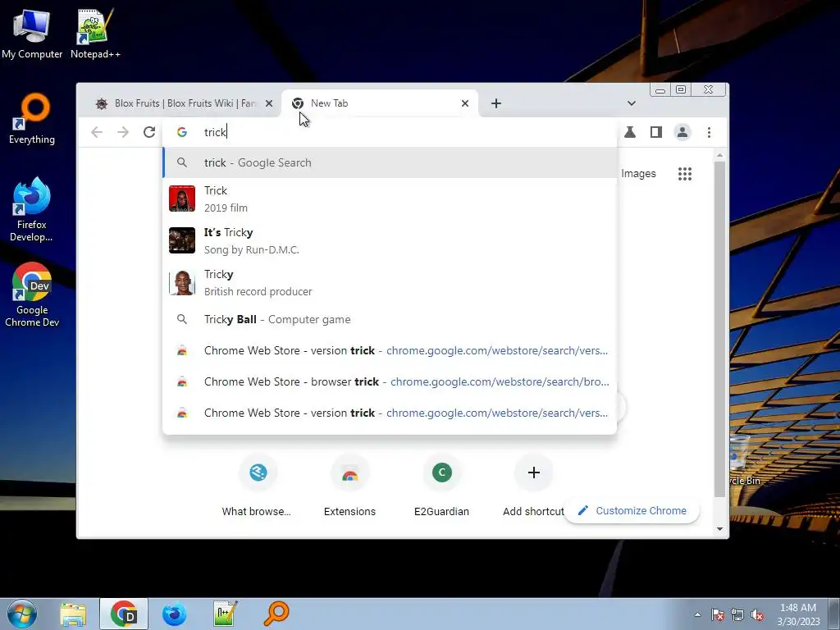Image resolution: width=840 pixels, height=630 pixels.
Task: Click Customize Chrome button
Action: (632, 510)
